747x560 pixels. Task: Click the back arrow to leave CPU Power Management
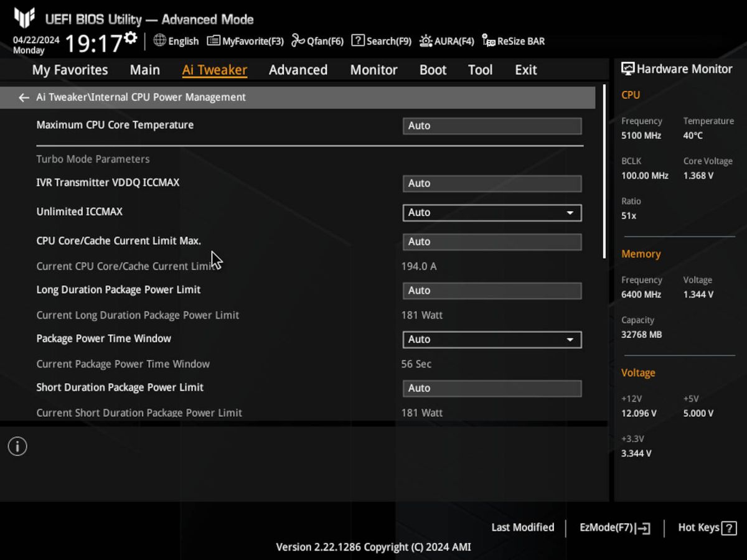tap(23, 97)
